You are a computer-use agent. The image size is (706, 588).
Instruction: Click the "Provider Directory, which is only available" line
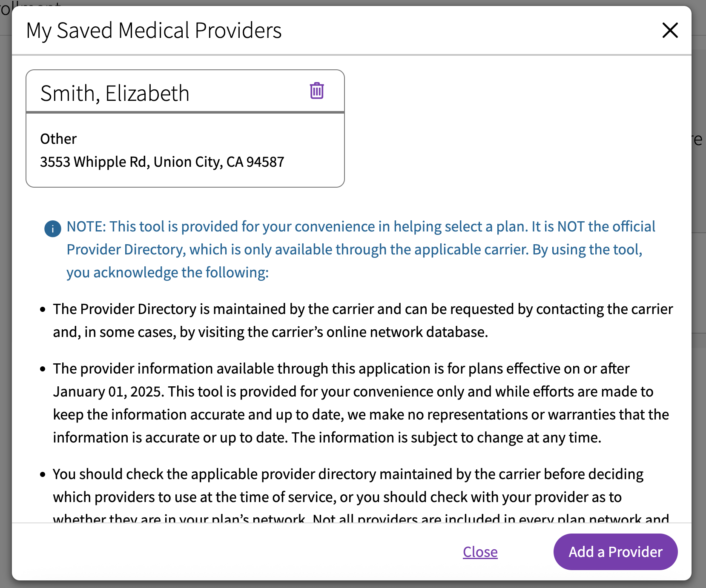(354, 250)
